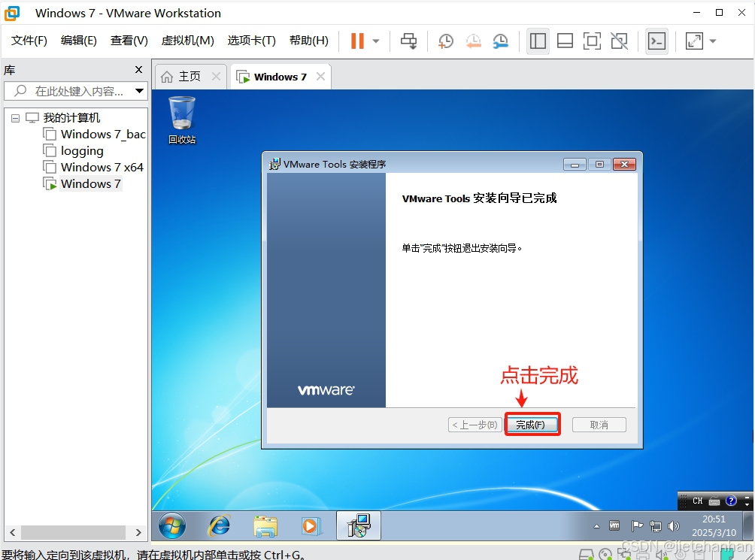Screen dimensions: 755x560
Task: Toggle the library sidebar view
Action: (x=538, y=41)
